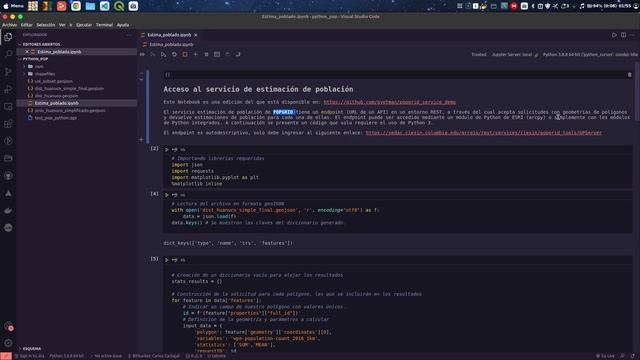Select Python interpreter in the status bar
This screenshot has height=360, width=640.
[x=67, y=356]
